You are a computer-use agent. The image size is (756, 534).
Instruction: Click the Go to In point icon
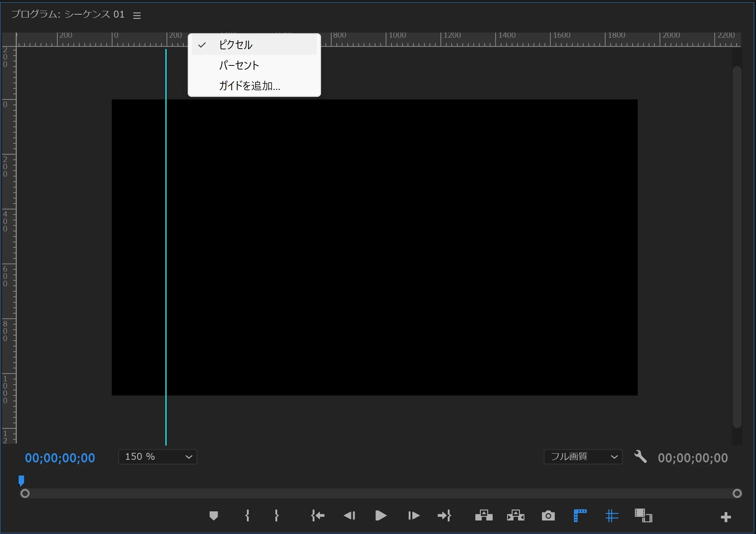(317, 516)
